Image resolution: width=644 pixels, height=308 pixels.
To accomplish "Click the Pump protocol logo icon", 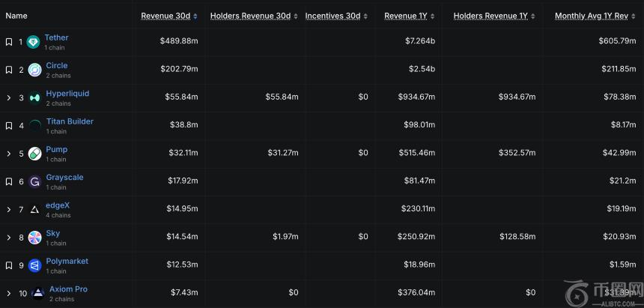I will tap(34, 154).
